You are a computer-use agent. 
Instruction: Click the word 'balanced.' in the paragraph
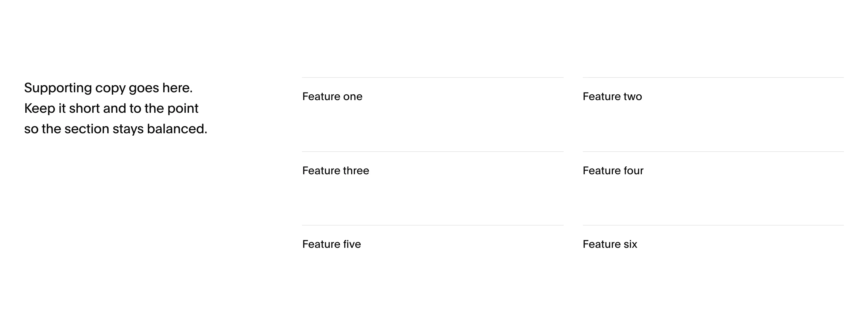click(177, 129)
